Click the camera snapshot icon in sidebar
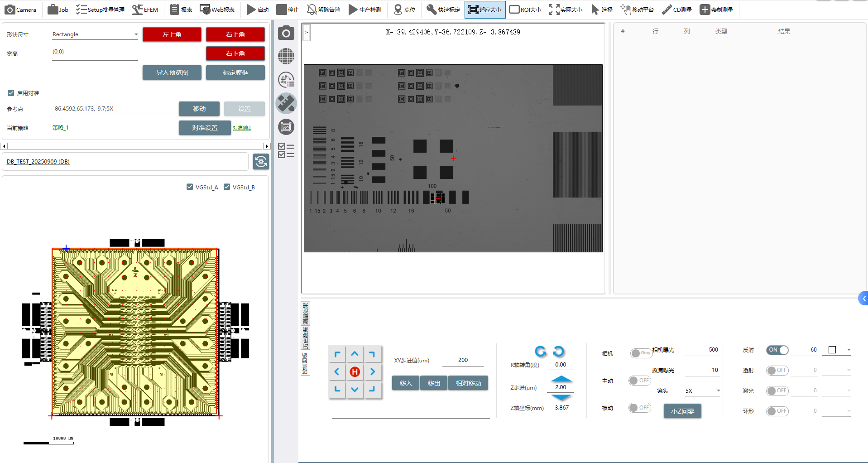 [x=286, y=33]
